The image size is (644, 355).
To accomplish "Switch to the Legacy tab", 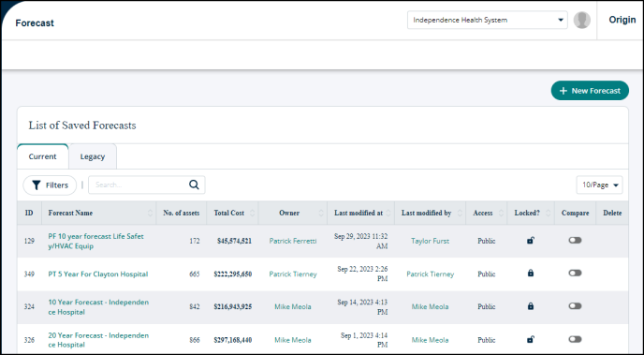I will 93,156.
